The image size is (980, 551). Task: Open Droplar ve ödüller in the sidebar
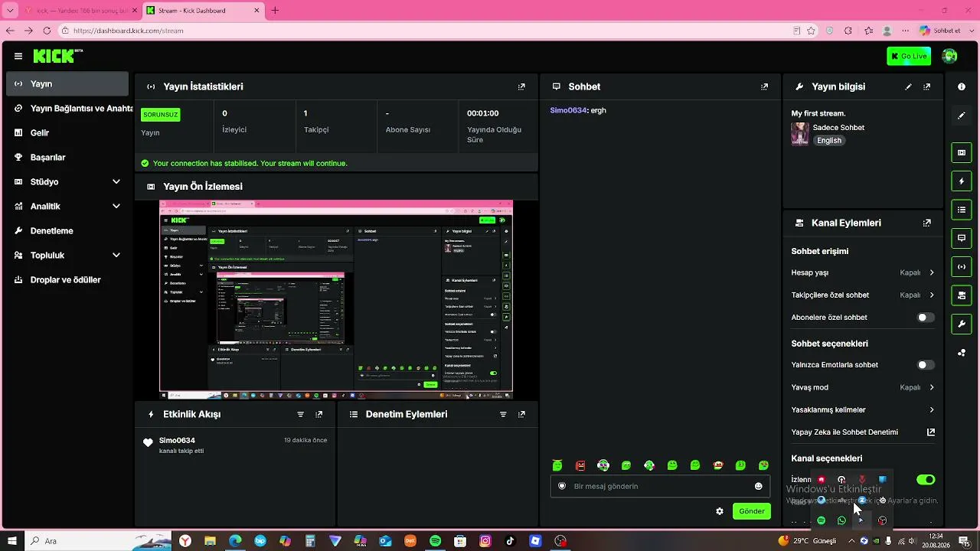(67, 280)
